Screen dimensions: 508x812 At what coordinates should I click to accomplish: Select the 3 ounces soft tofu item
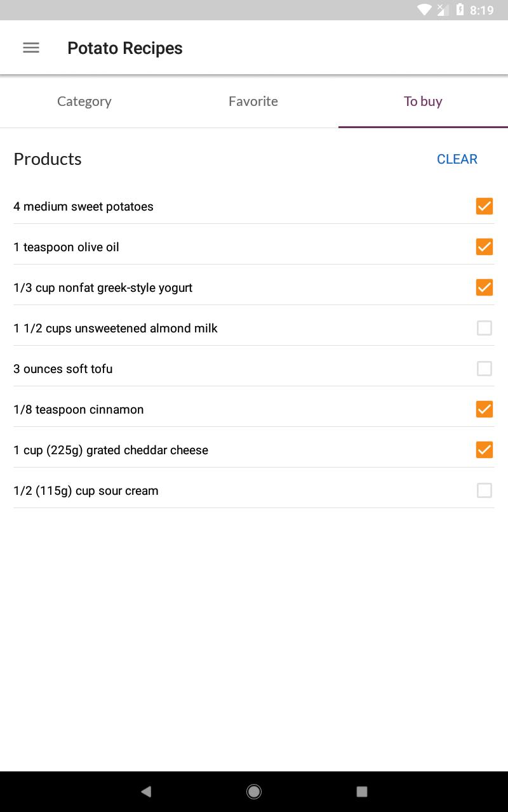pyautogui.click(x=254, y=369)
